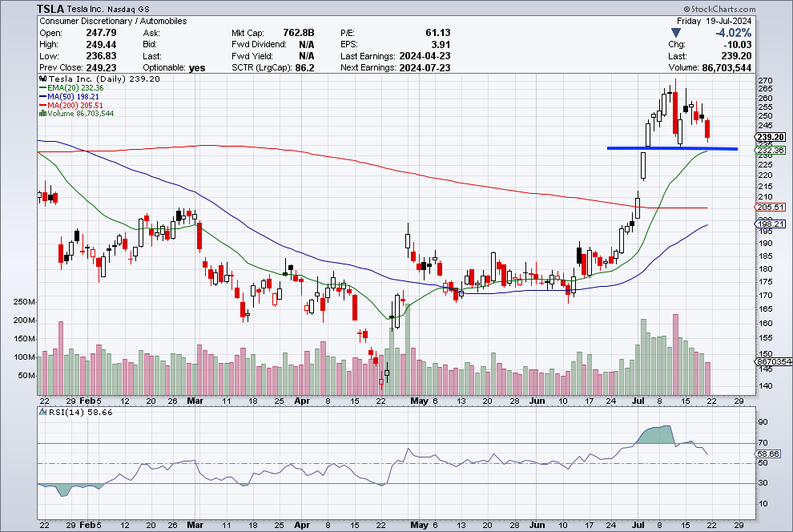Select the header Volume value 86,703,544
793x532 pixels.
point(727,67)
